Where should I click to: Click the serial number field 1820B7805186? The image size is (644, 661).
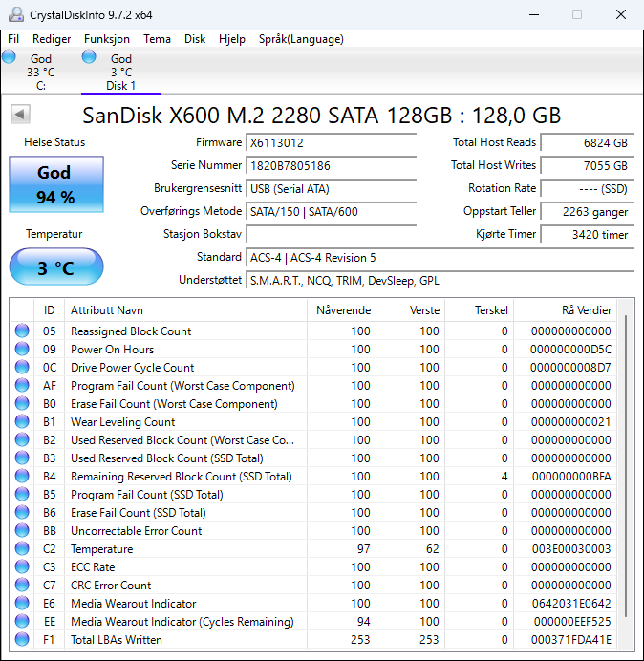tap(331, 165)
